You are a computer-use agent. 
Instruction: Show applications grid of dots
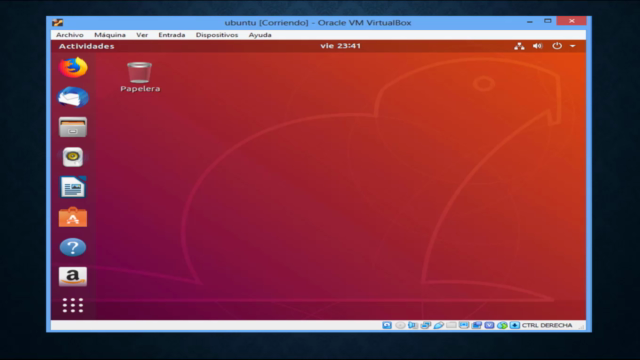[73, 305]
